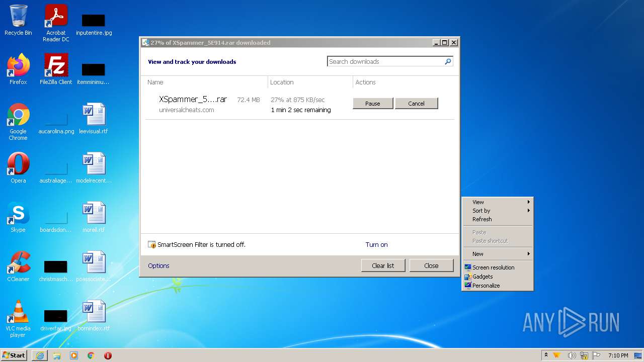
Task: Expand the View submenu
Action: pyautogui.click(x=498, y=202)
